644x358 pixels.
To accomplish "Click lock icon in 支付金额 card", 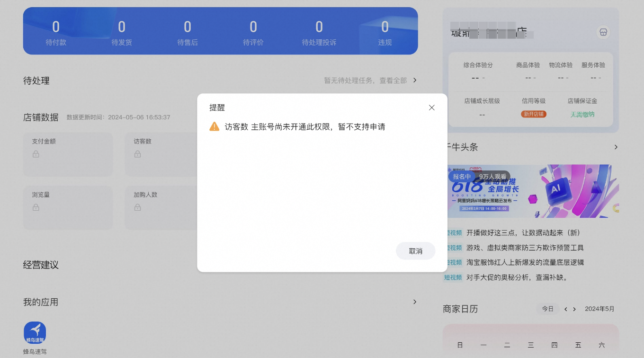I will click(36, 154).
